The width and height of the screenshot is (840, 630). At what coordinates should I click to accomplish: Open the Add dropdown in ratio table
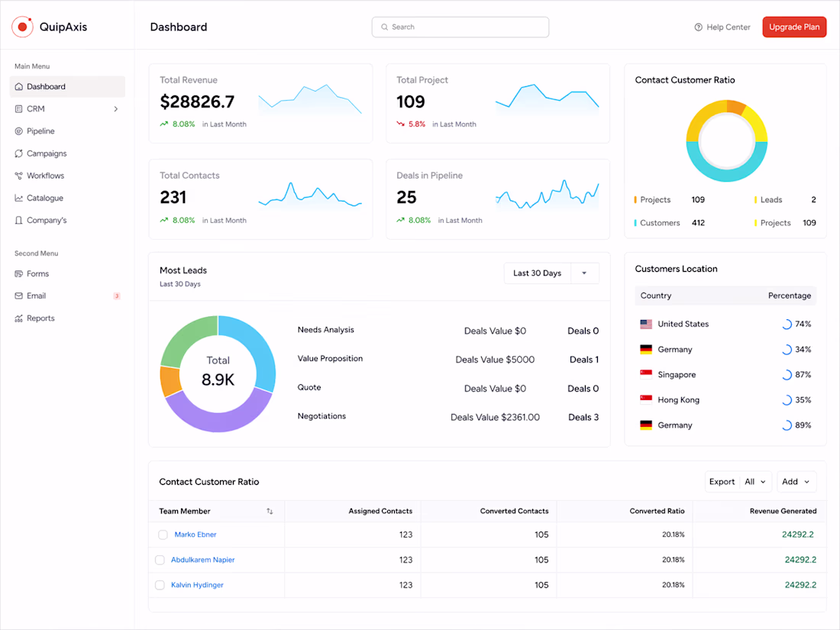796,482
